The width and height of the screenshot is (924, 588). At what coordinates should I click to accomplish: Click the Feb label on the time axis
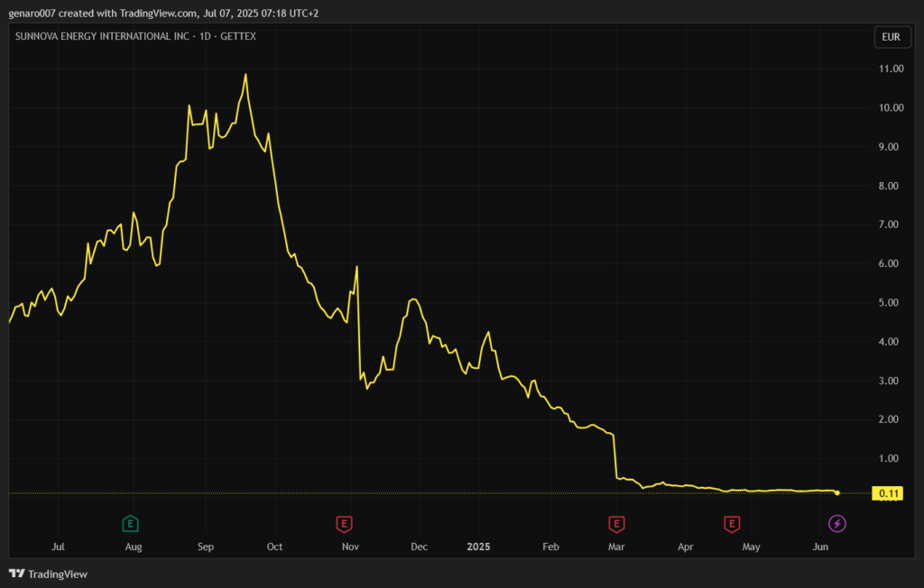550,547
